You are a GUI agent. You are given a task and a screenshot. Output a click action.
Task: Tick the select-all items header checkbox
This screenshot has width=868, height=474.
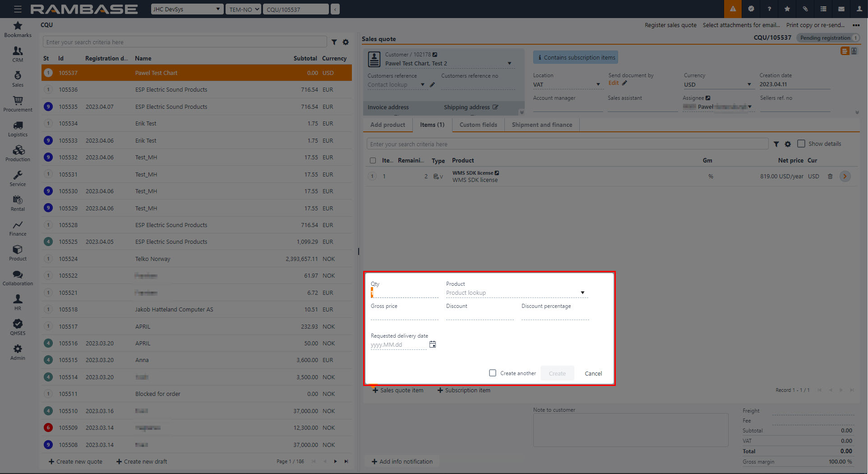[x=373, y=160]
